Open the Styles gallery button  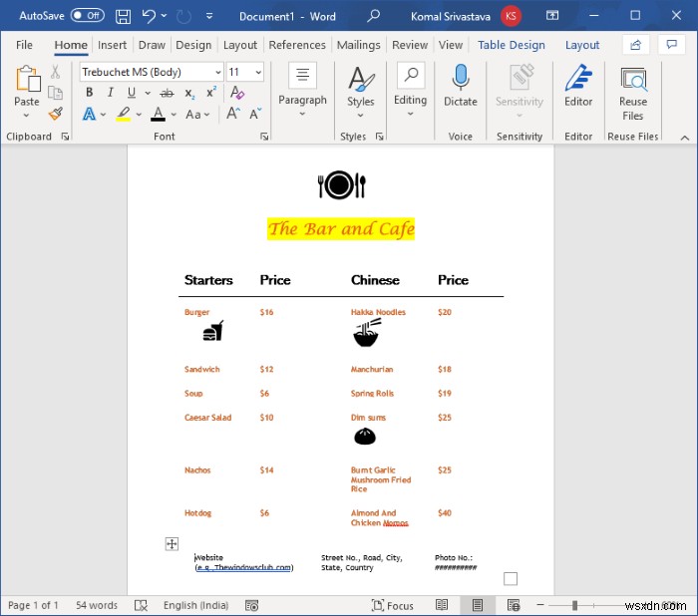[361, 92]
